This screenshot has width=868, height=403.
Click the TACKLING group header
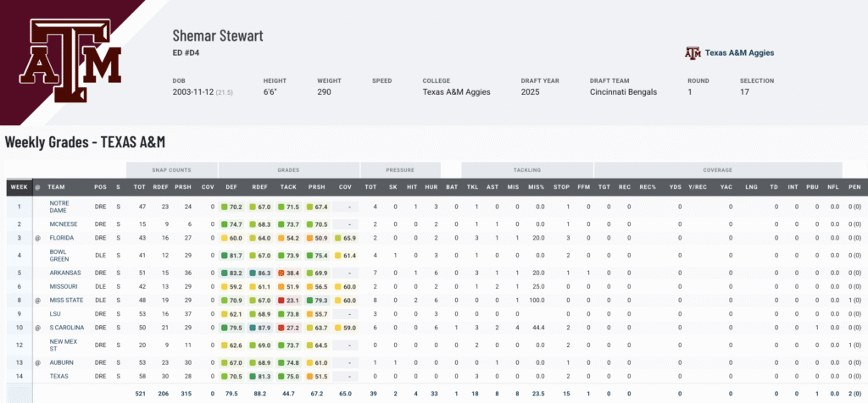(527, 170)
